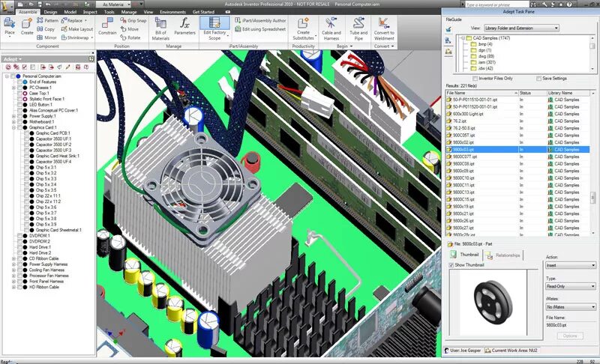Collapse the Graphics Card:1 tree node
The width and height of the screenshot is (600, 364).
13,127
